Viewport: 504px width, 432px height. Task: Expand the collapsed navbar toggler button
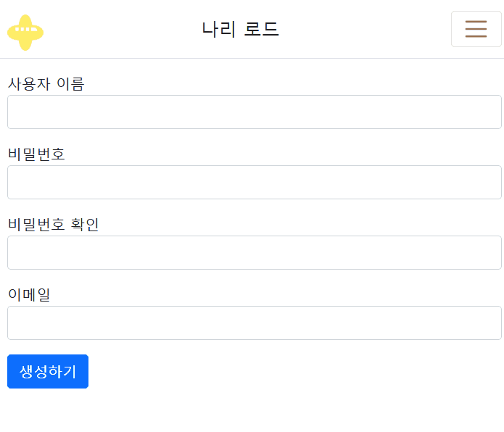pyautogui.click(x=476, y=29)
